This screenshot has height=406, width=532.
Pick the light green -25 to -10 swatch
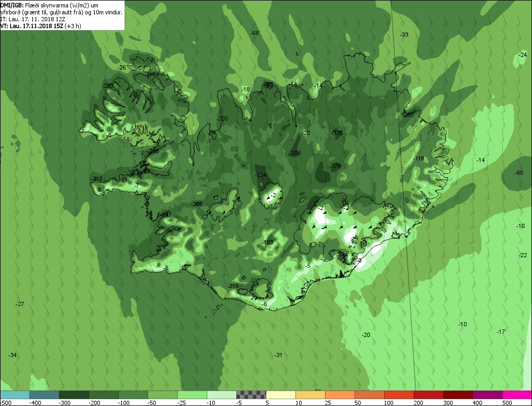(x=192, y=395)
